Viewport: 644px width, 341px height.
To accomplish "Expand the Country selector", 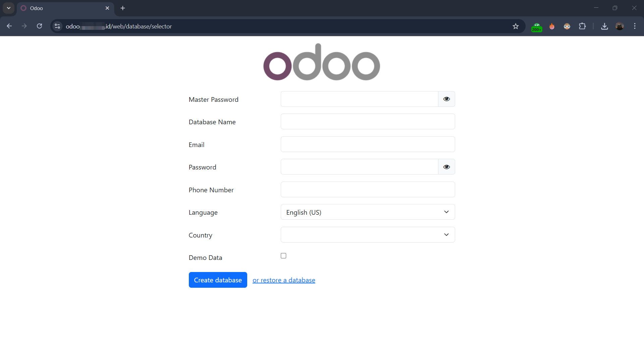I will [x=368, y=234].
